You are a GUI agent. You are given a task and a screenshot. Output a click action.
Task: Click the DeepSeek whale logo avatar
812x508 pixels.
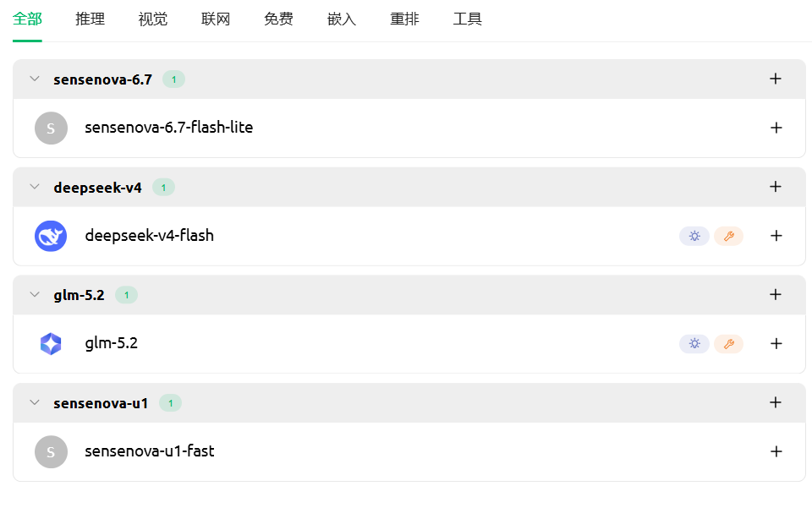[51, 236]
